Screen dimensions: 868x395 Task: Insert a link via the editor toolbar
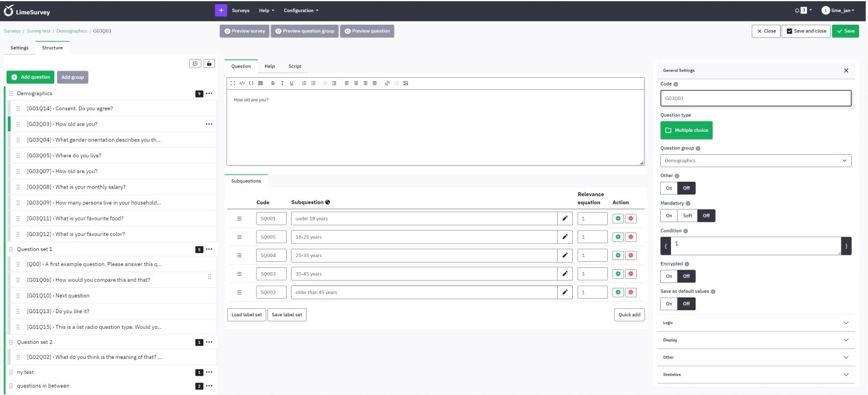387,83
